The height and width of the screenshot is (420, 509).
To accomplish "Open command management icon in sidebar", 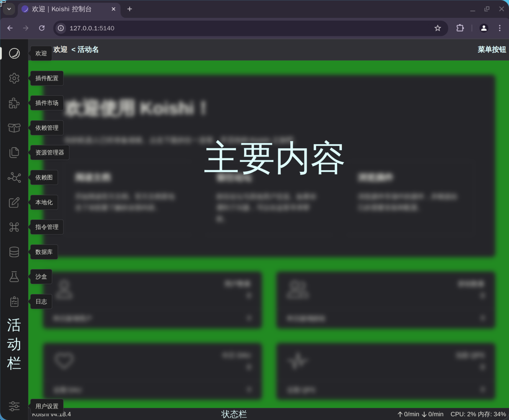I will coord(14,227).
